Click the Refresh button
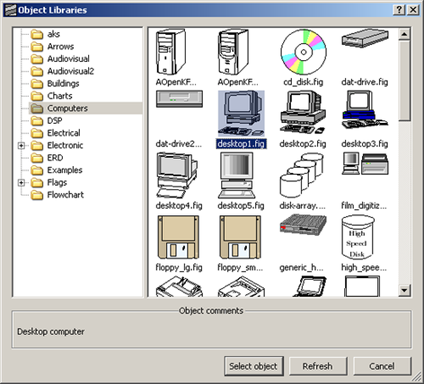 click(318, 366)
